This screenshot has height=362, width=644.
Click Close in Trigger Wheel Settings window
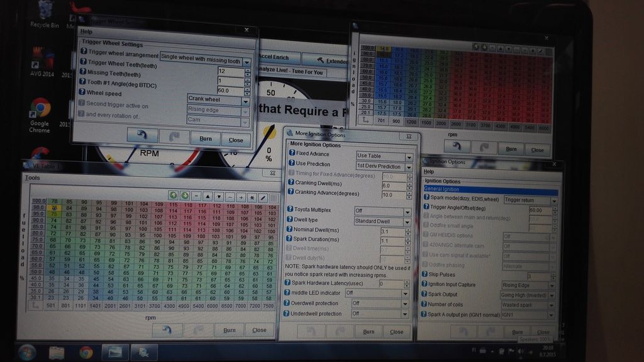(236, 140)
